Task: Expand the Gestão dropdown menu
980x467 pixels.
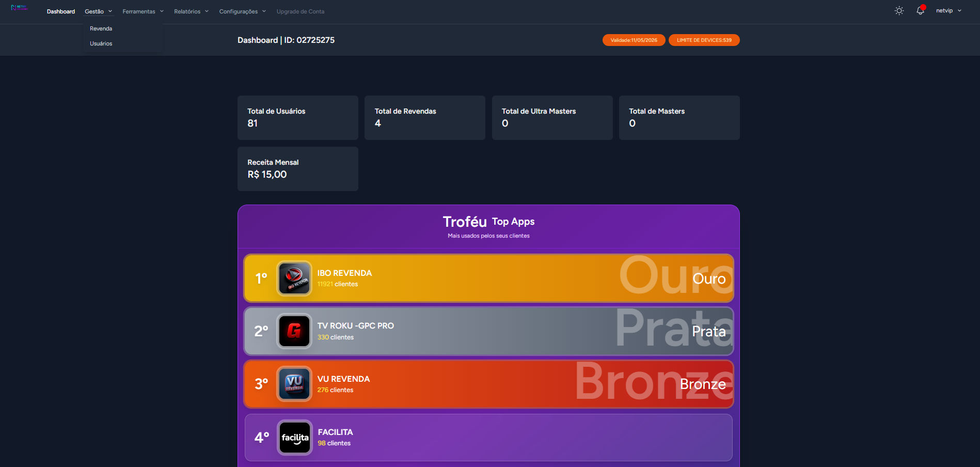Action: 98,11
